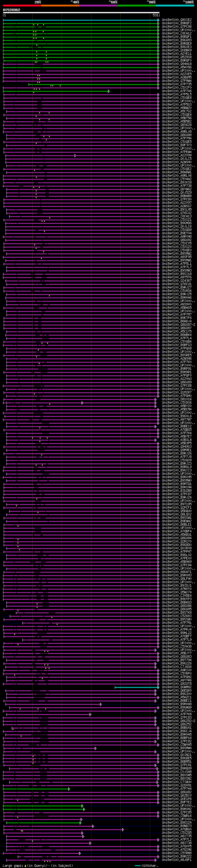Viewport: 197px width, 868px height.
Task: Choose hit label UniRef100_A9RLQ8
Action: point(177,131)
